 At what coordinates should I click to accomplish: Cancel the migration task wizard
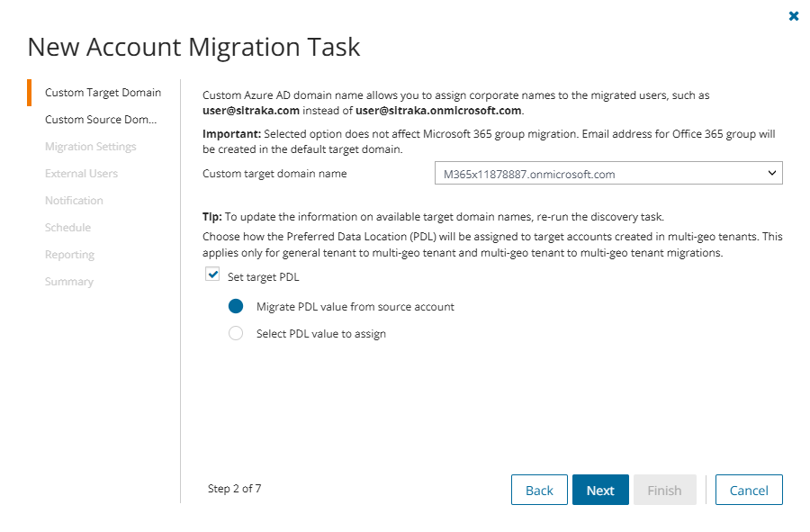(x=749, y=490)
